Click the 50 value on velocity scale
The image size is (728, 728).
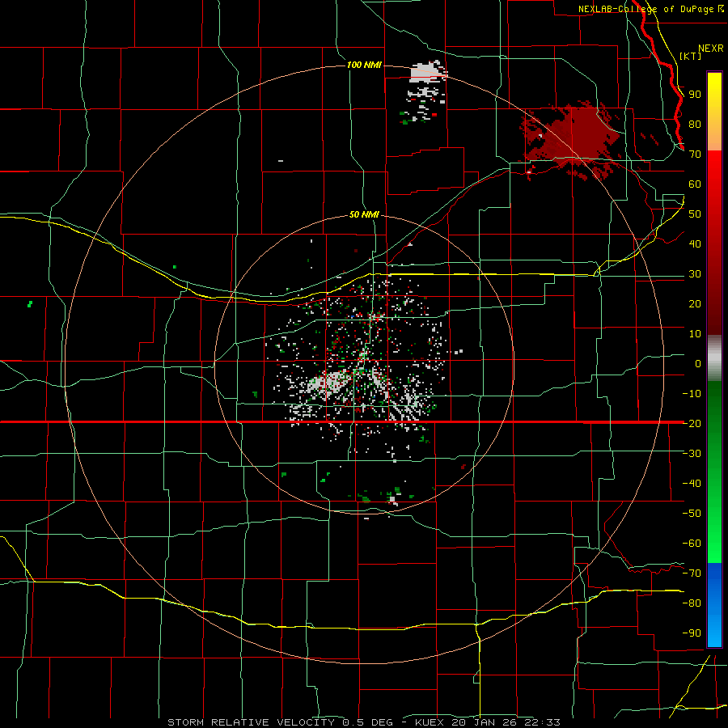695,214
